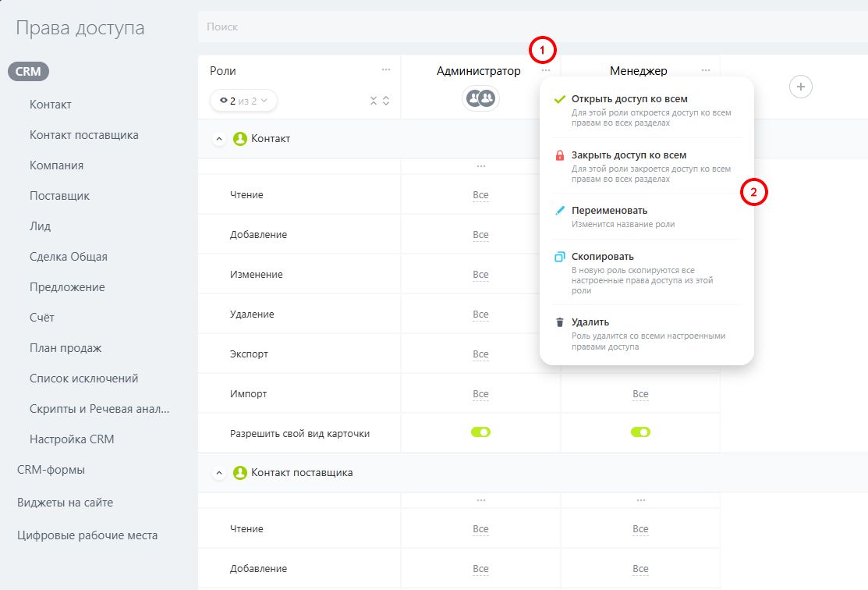The height and width of the screenshot is (590, 868).
Task: Click the Администратор role users avatar icon
Action: (x=480, y=98)
